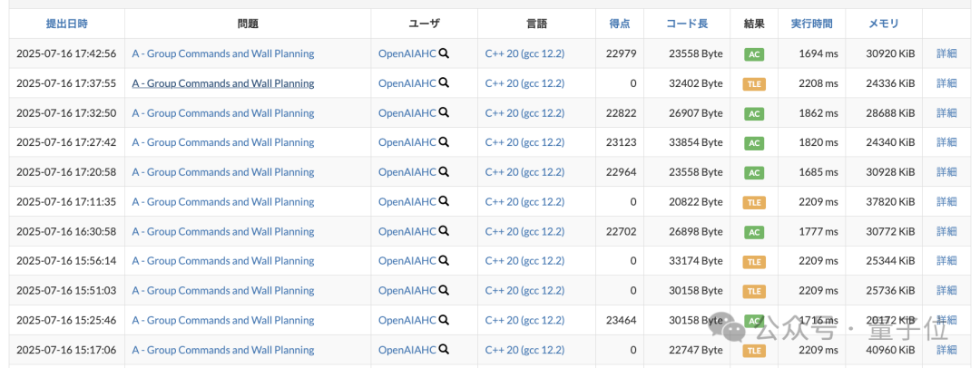Image resolution: width=980 pixels, height=368 pixels.
Task: Click AC badge in 17:32:50 row
Action: point(754,113)
